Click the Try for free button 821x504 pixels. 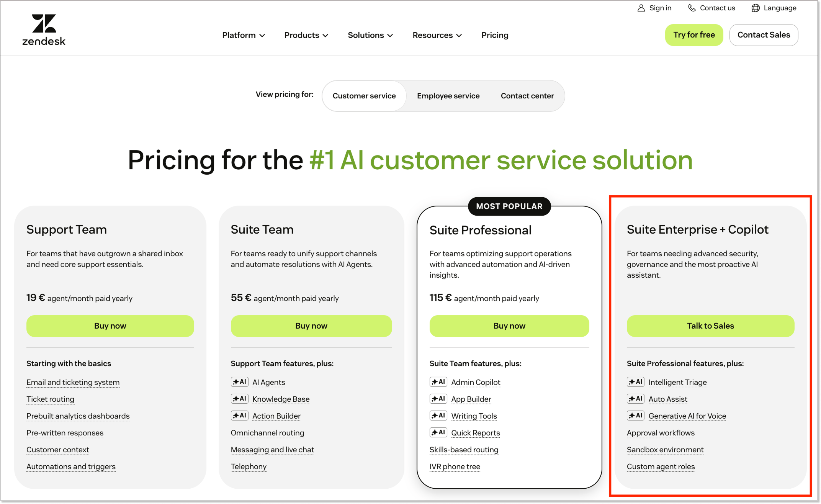[694, 35]
